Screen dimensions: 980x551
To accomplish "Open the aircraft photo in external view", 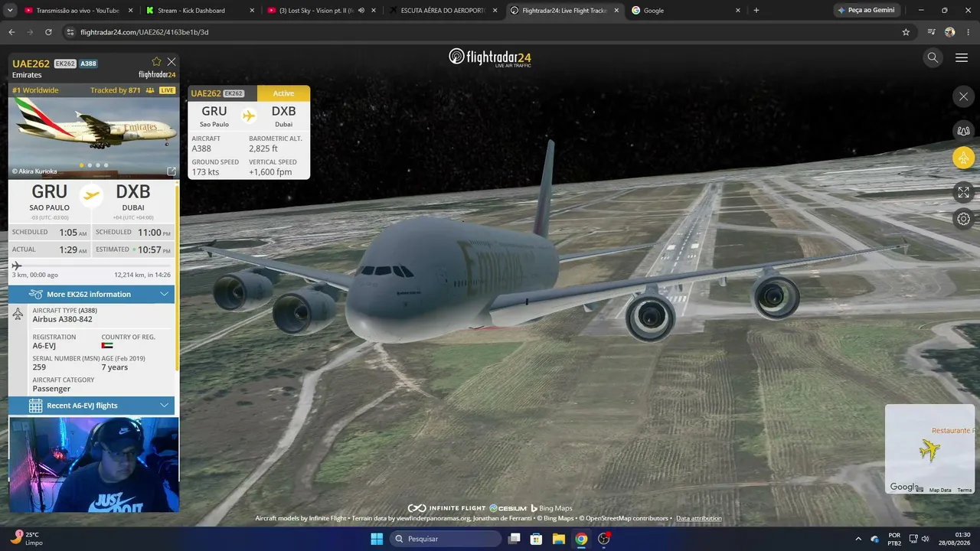I will coord(171,171).
